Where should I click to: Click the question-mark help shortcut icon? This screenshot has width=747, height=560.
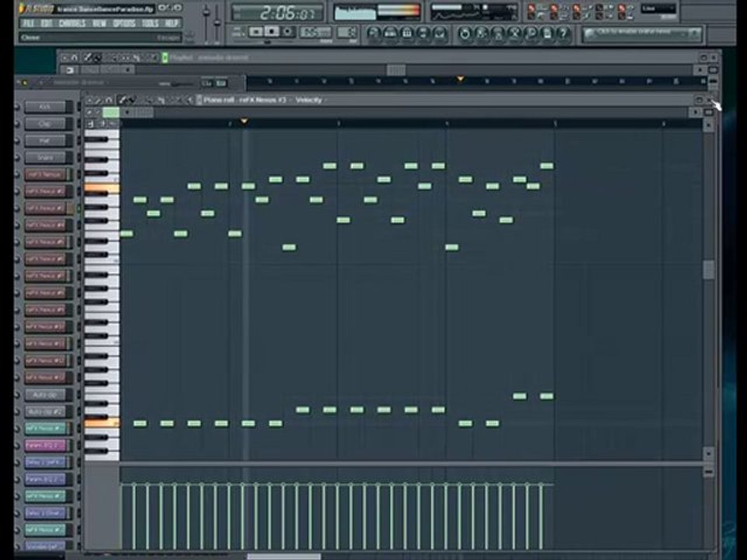[563, 33]
